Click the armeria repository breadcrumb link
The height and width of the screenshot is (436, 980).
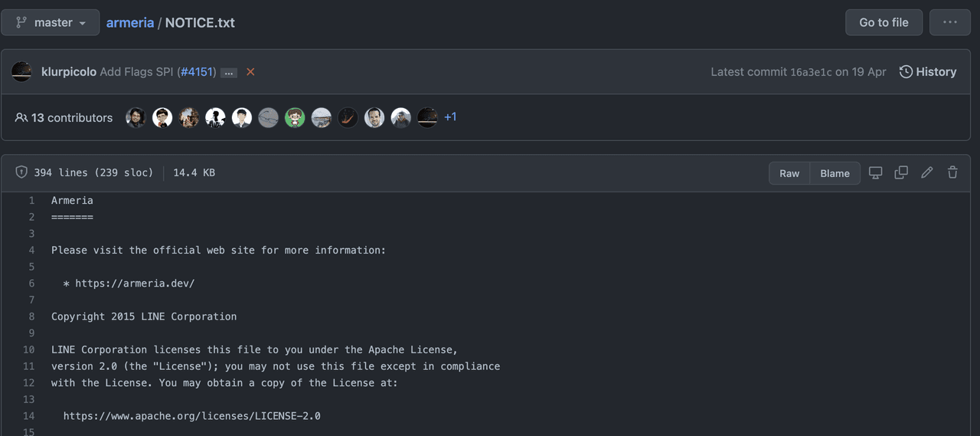coord(129,22)
